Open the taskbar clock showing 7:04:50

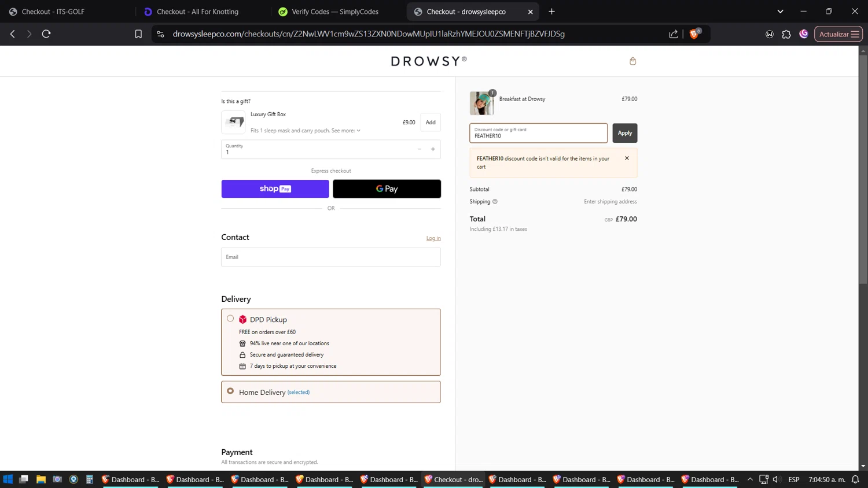827,479
